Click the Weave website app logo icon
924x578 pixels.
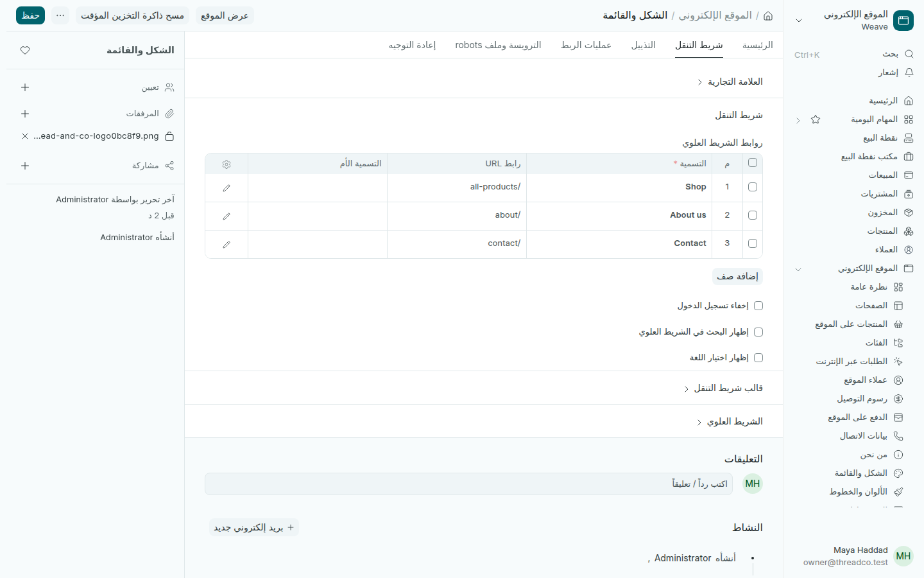click(903, 21)
